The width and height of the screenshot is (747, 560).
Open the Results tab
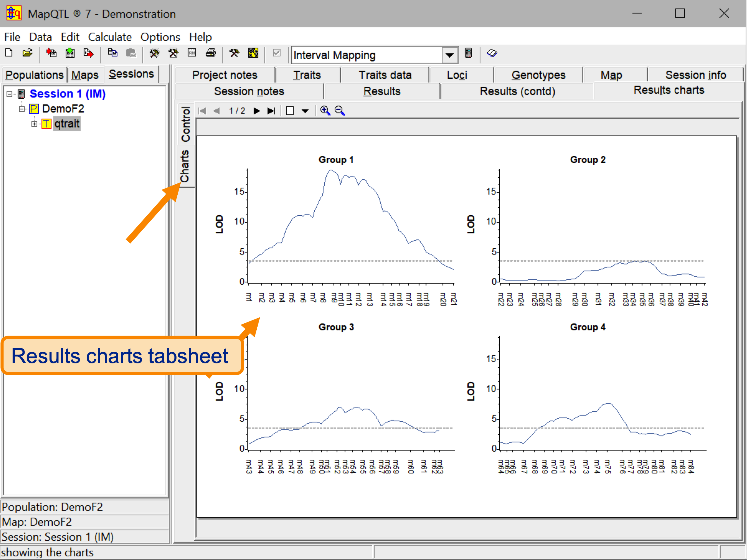coord(382,91)
